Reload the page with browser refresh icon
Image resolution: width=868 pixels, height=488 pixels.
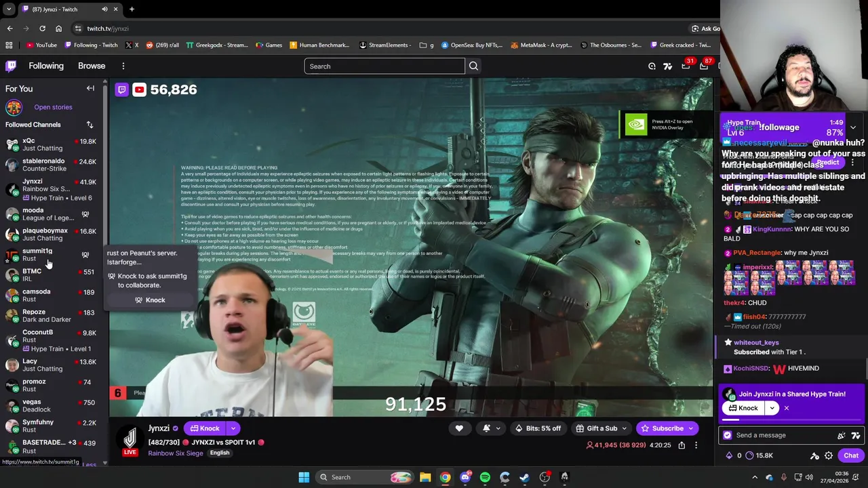click(42, 28)
